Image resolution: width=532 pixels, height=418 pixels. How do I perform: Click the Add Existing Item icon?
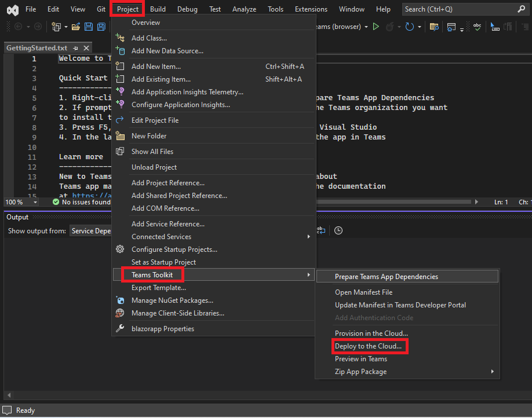120,79
